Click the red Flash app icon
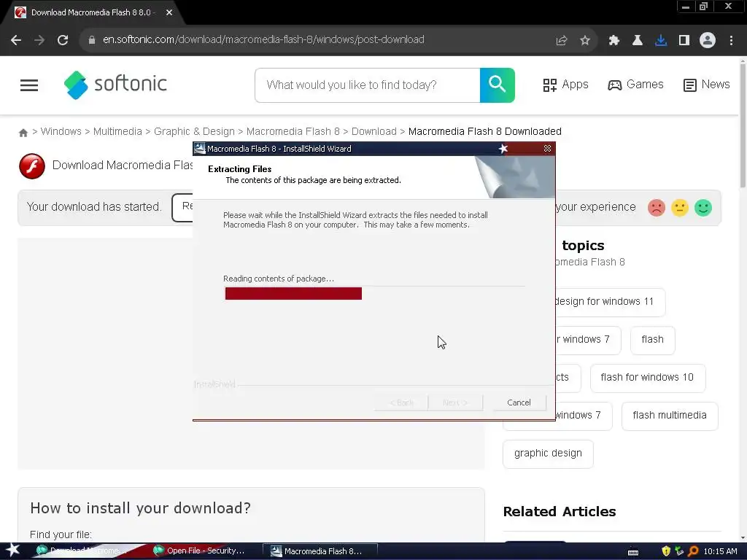This screenshot has height=560, width=747. (x=32, y=166)
